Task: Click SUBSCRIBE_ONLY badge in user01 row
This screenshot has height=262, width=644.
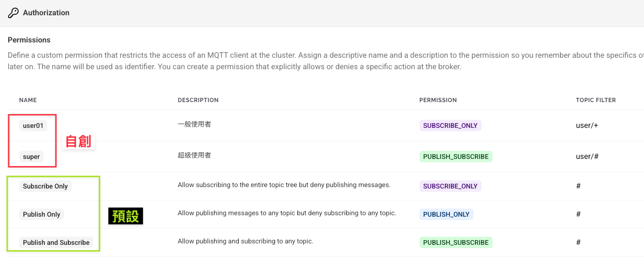Action: point(450,126)
